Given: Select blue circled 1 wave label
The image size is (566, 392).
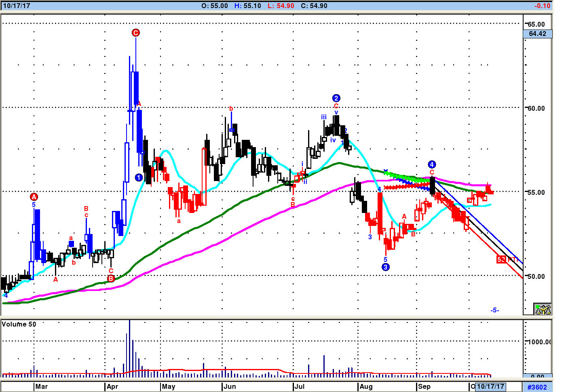Looking at the screenshot, I should [x=139, y=177].
